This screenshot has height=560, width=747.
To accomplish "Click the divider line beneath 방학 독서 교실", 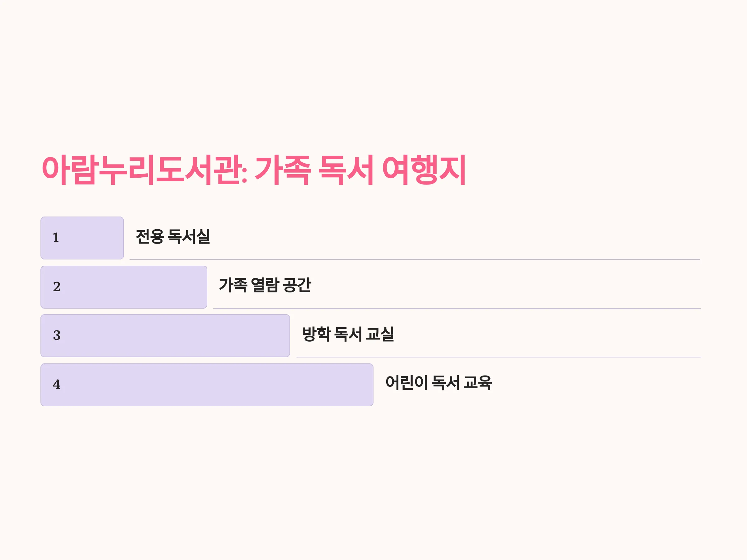I will click(x=498, y=357).
